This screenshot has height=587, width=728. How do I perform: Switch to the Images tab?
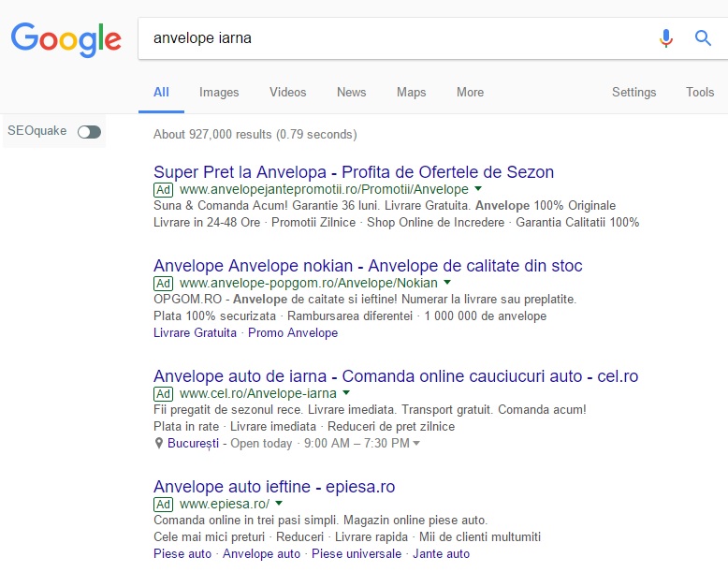[219, 92]
